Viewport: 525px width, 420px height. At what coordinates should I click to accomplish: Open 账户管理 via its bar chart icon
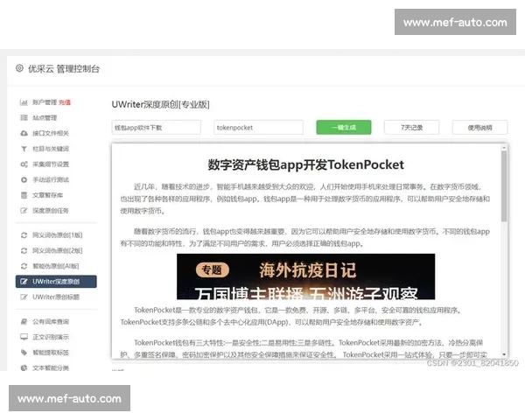[24, 102]
